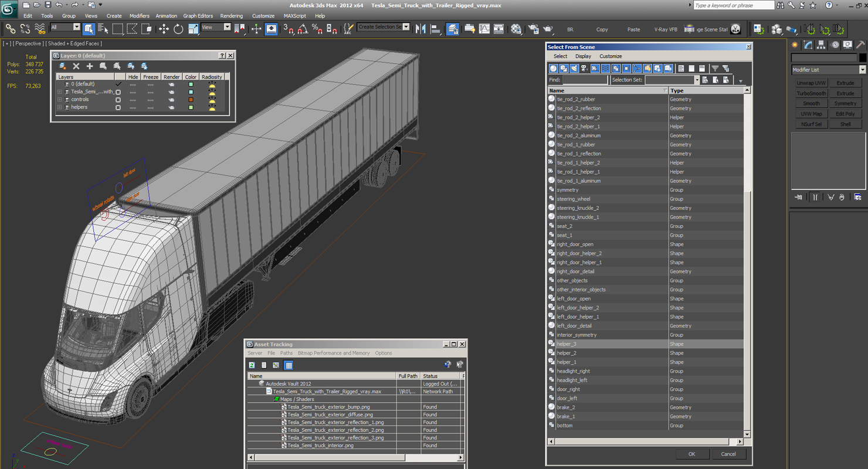The image size is (868, 469).
Task: Toggle Radiosity for the helpers layer
Action: pyautogui.click(x=212, y=107)
